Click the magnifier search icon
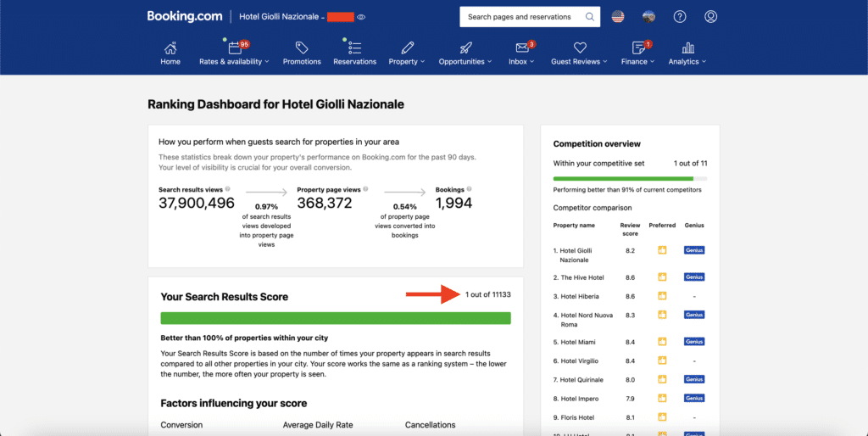Image resolution: width=868 pixels, height=436 pixels. tap(590, 17)
